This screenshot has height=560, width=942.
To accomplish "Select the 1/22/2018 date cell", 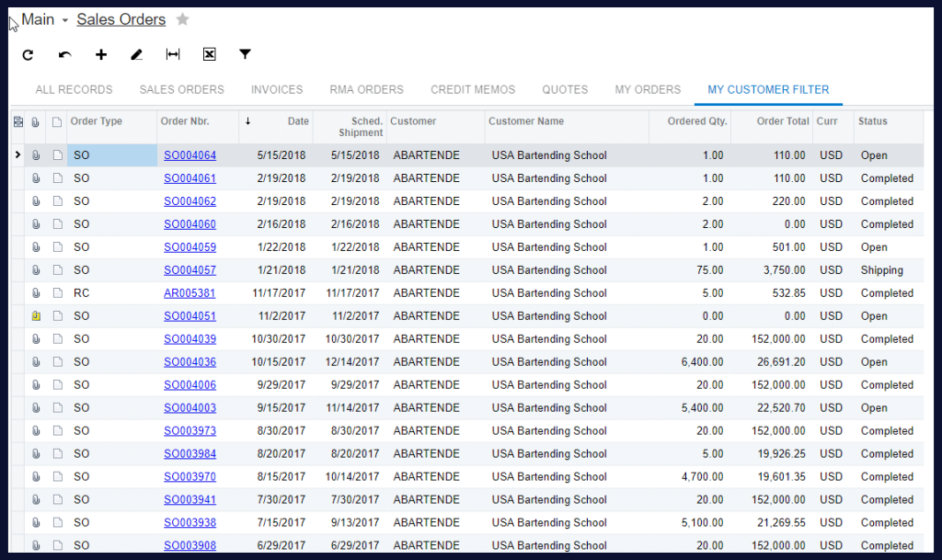I will [x=276, y=247].
